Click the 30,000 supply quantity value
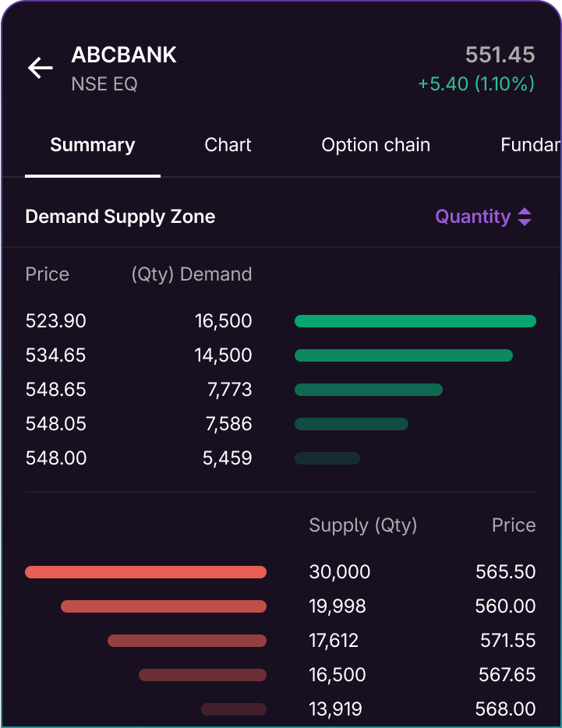The width and height of the screenshot is (562, 728). click(x=339, y=571)
